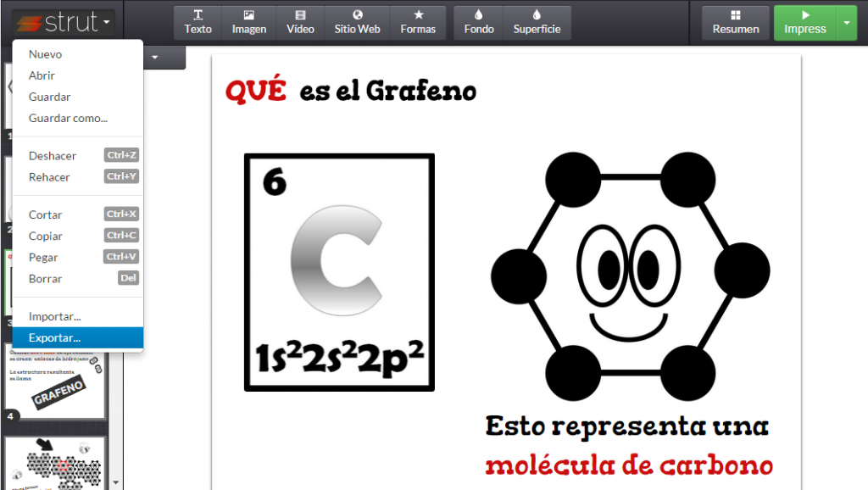The image size is (868, 490).
Task: Select slide 4 thumbnail with GRAFENO
Action: [x=57, y=381]
